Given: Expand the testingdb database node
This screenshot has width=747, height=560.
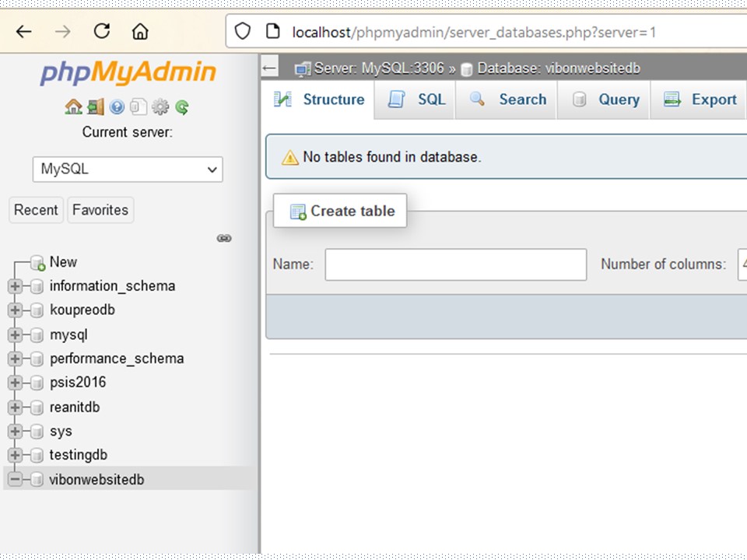Looking at the screenshot, I should tap(15, 455).
